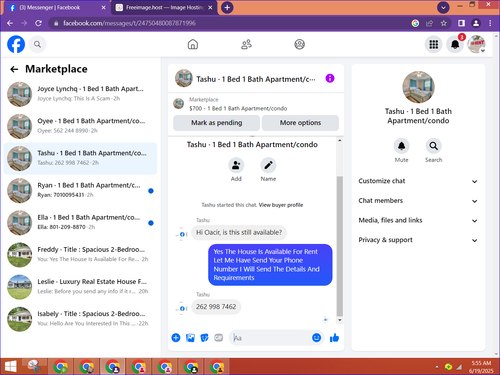Open the Friends icon in top navigation
This screenshot has width=500, height=375.
[246, 44]
